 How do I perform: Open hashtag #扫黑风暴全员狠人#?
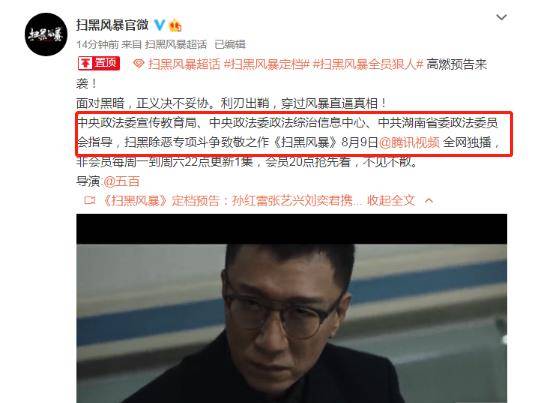pos(367,64)
